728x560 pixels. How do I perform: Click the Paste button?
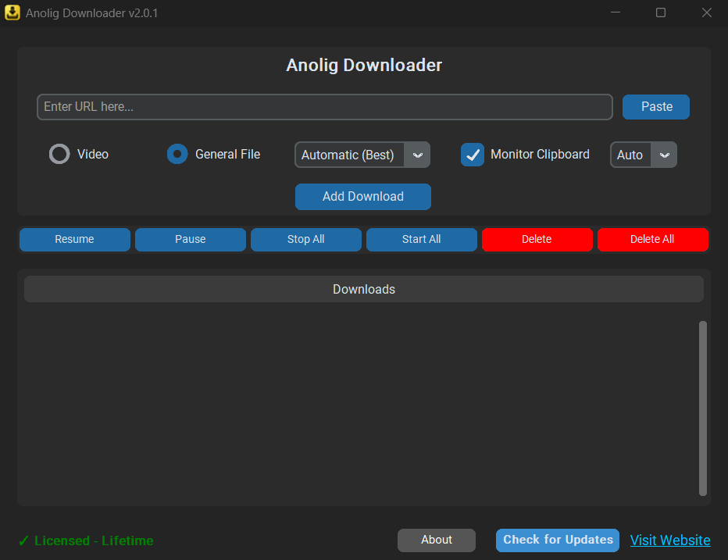655,106
